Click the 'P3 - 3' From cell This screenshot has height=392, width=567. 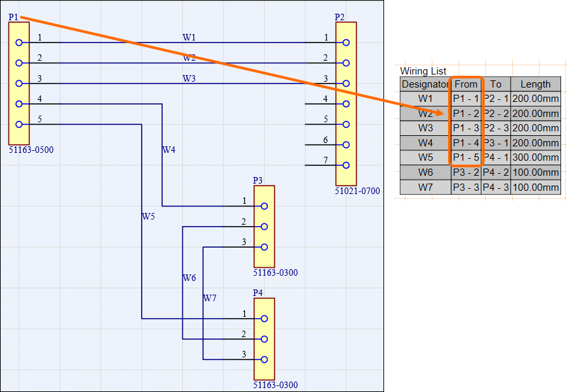pyautogui.click(x=466, y=188)
